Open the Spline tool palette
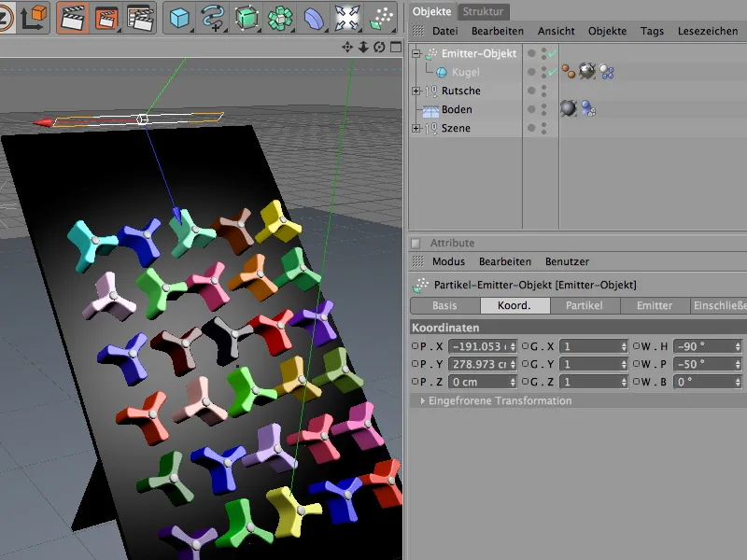 pos(215,17)
